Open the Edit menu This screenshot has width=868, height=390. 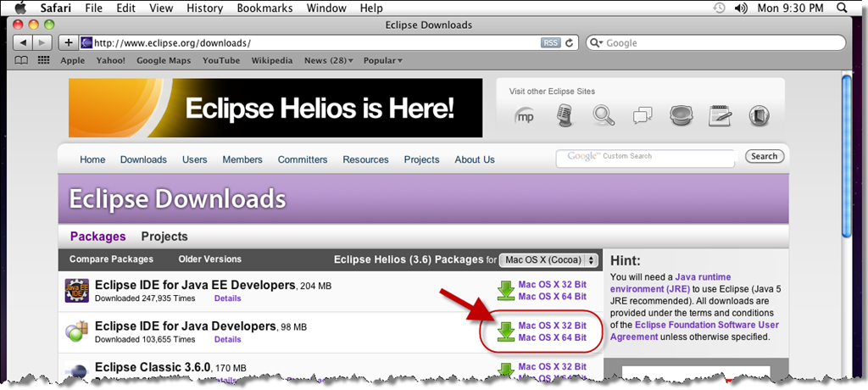click(127, 8)
